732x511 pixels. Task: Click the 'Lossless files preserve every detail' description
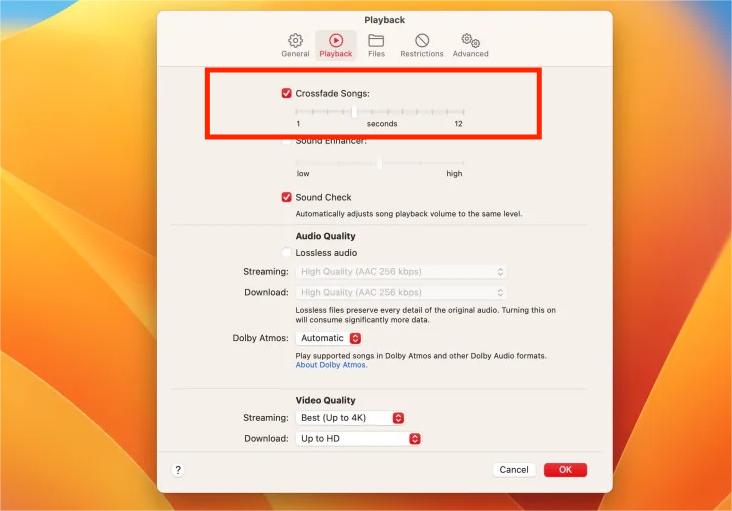point(426,315)
